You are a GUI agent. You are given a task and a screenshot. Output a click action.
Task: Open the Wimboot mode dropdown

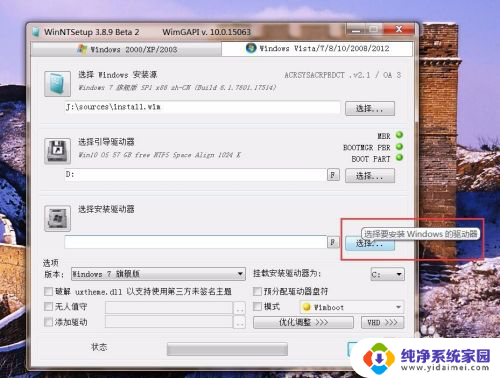click(x=352, y=307)
